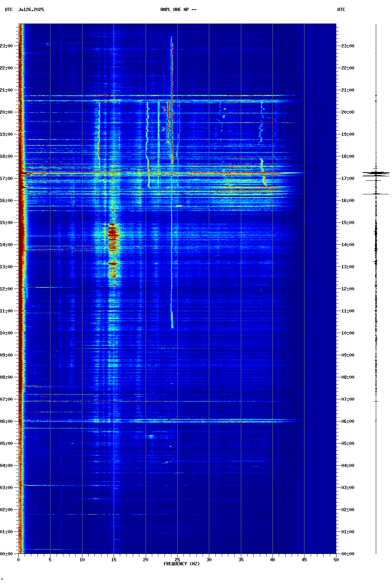
Task: Click the UTC label above the waveform trace
Action: click(341, 10)
